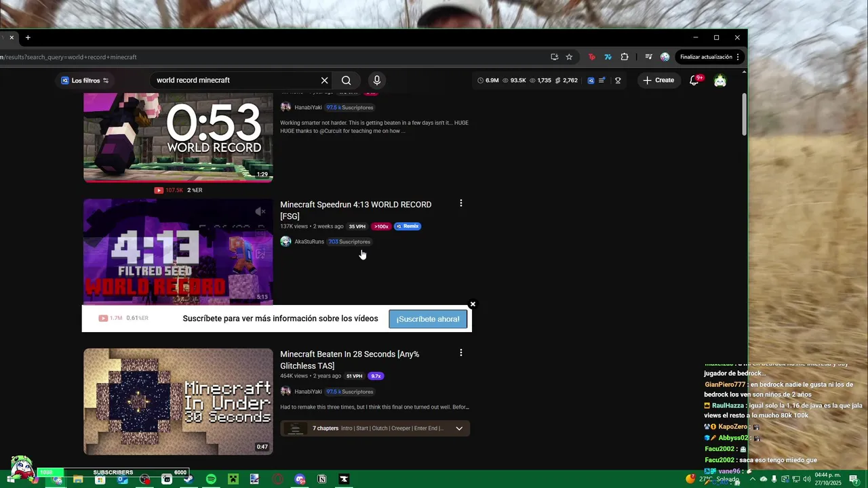Viewport: 868px width, 488px height.
Task: Click the Remix badge on the 4:13 video
Action: 408,226
